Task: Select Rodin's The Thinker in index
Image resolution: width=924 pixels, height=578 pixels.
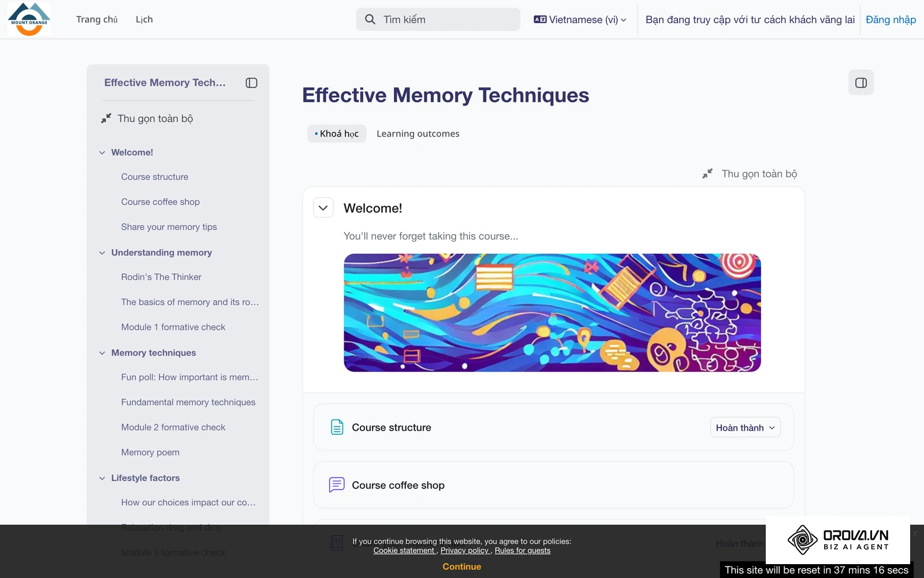Action: coord(161,277)
